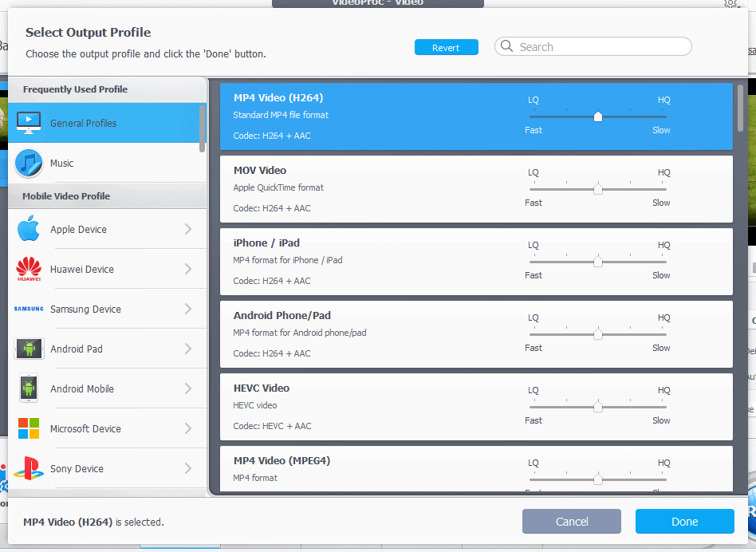Click the Sony PlayStation logo icon
Viewport: 756px width, 552px height.
click(29, 468)
